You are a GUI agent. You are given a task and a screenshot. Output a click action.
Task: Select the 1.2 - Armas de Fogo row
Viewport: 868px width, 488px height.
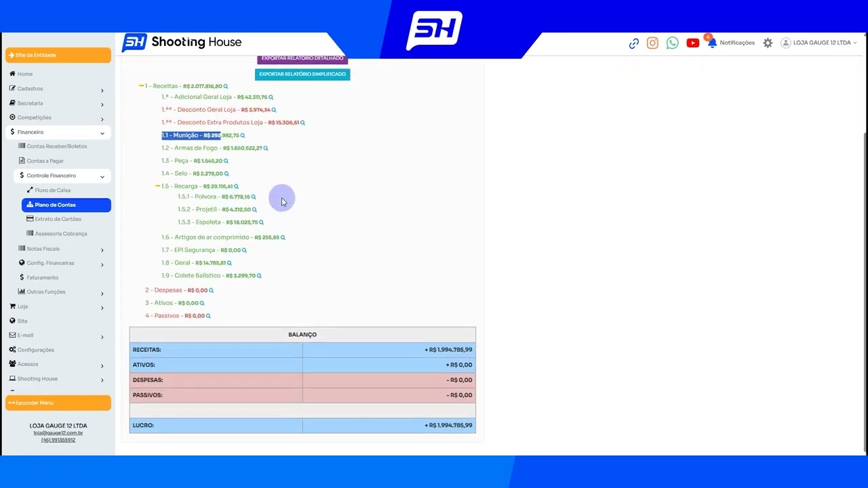coord(215,148)
